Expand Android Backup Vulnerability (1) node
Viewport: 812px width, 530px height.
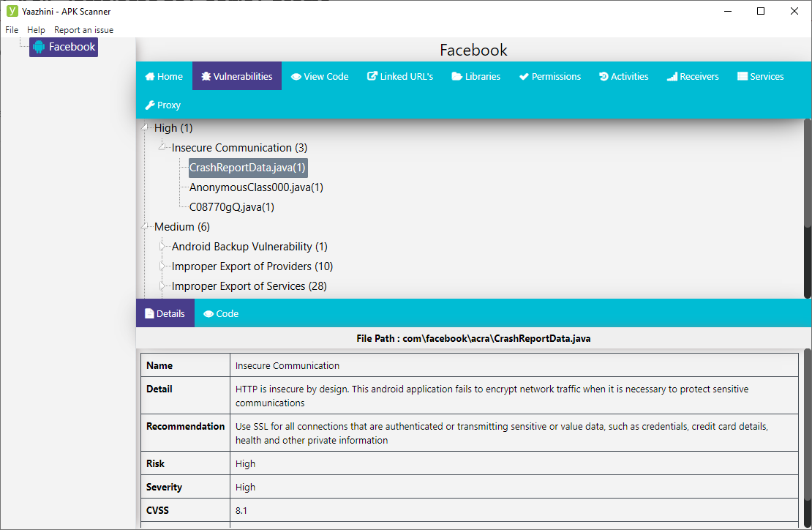coord(162,247)
